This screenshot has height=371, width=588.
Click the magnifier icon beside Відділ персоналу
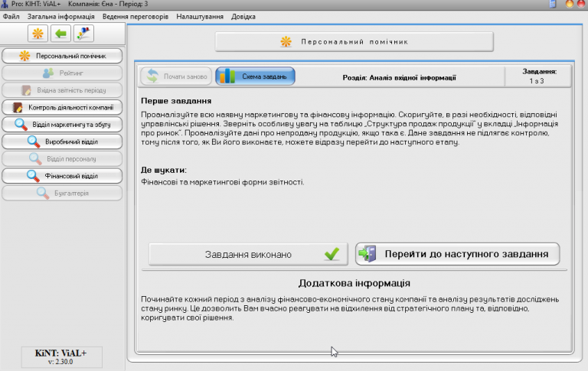35,159
